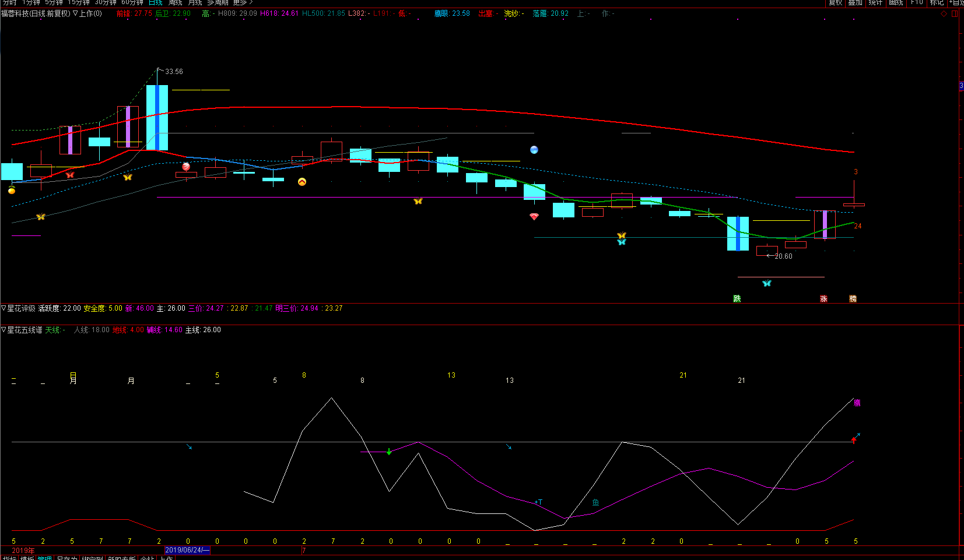Click the blue globe marker on the chart
964x560 pixels.
(x=534, y=150)
